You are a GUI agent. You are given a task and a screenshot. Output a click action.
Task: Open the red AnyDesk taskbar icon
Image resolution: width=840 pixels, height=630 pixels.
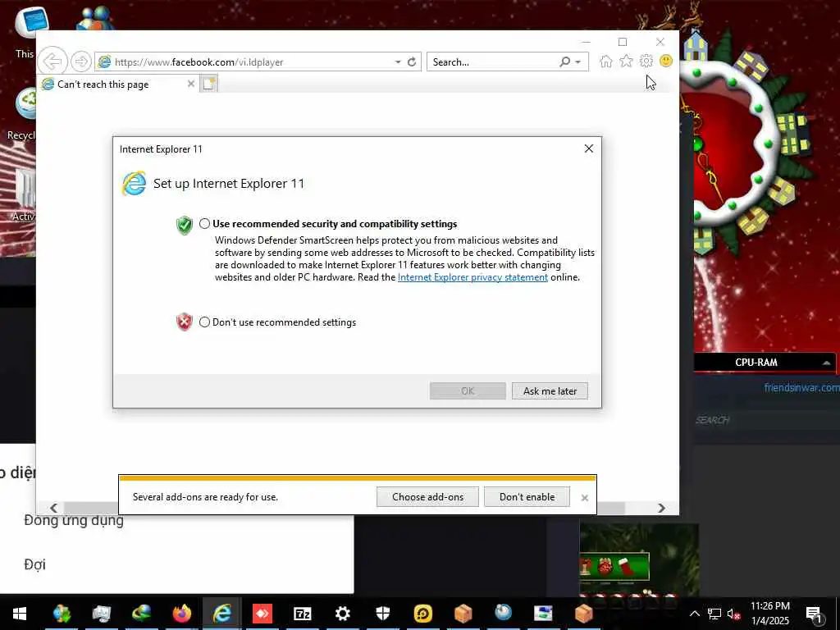click(262, 614)
